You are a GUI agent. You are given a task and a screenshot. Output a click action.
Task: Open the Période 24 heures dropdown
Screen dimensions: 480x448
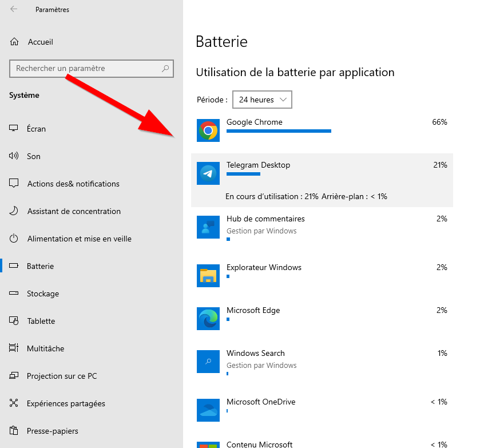point(263,100)
